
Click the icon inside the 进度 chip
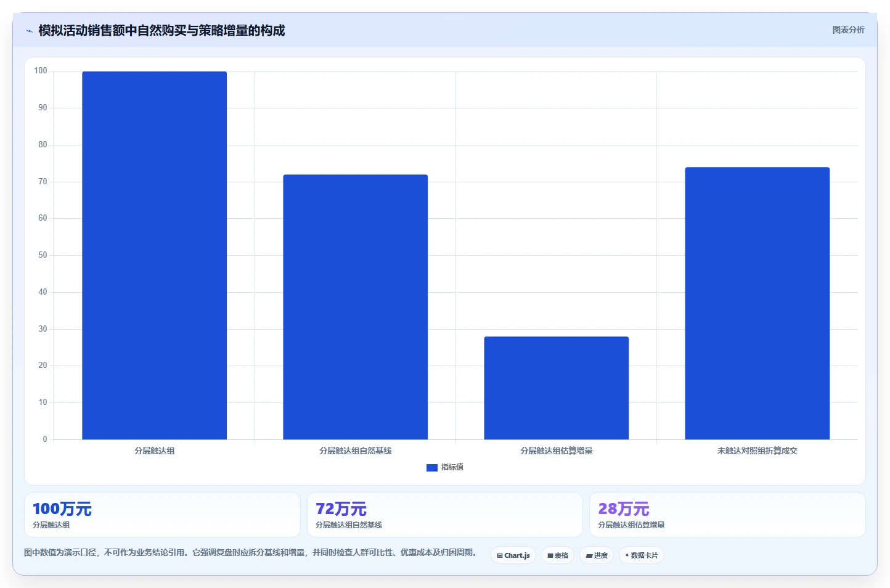click(589, 556)
